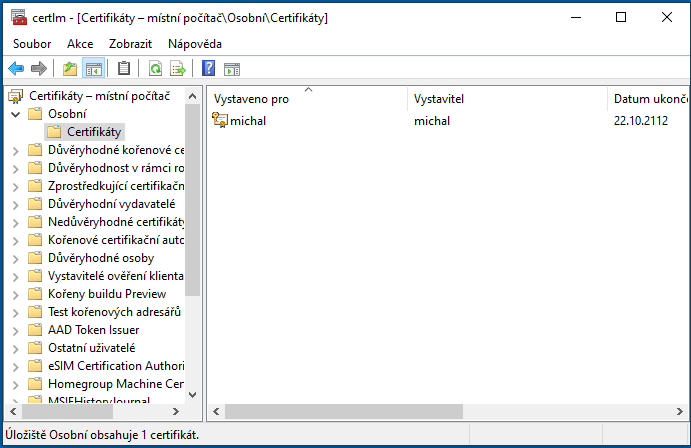The height and width of the screenshot is (448, 691).
Task: Select the Osobní folder
Action: coord(57,114)
